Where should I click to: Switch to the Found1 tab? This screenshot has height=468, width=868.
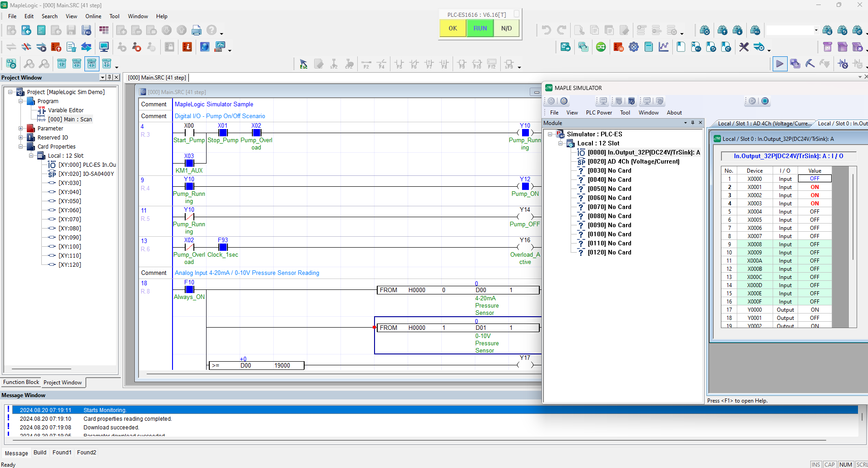[62, 452]
